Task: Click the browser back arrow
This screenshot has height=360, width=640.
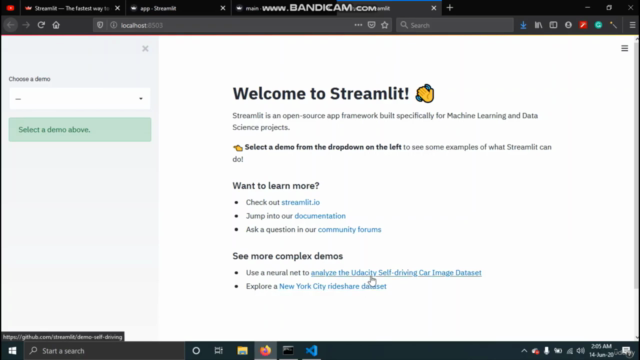Action: (11, 25)
